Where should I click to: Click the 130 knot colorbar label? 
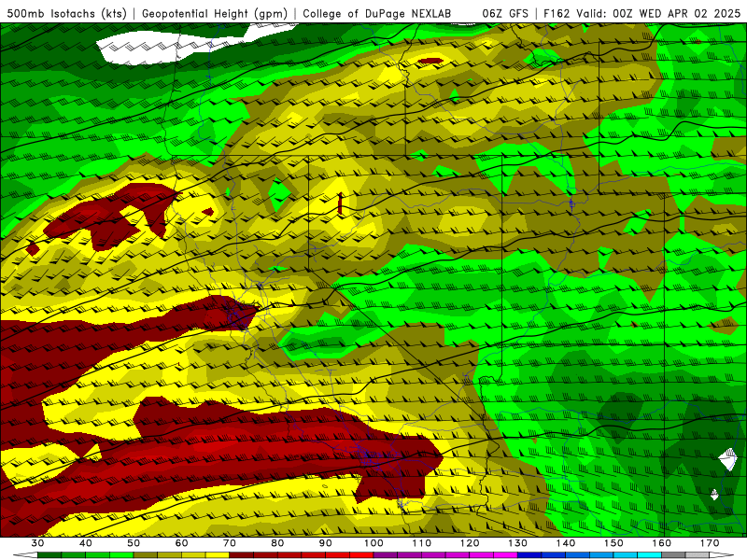tap(518, 543)
